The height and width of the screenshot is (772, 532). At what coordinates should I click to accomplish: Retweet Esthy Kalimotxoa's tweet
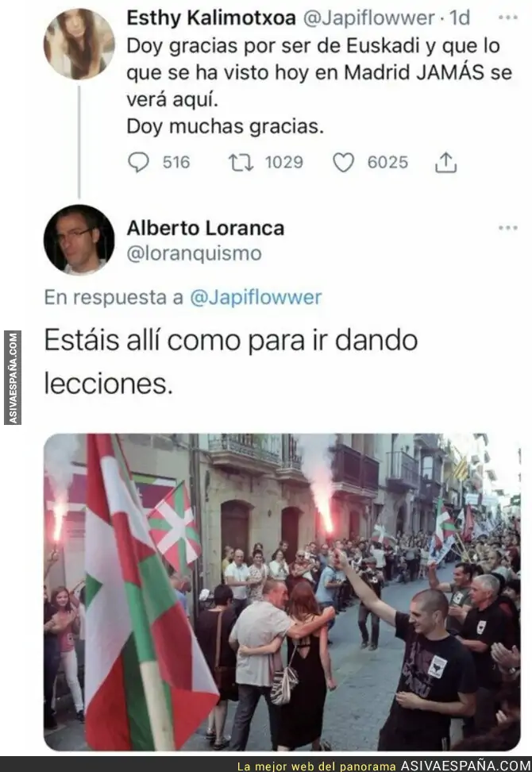[x=241, y=162]
